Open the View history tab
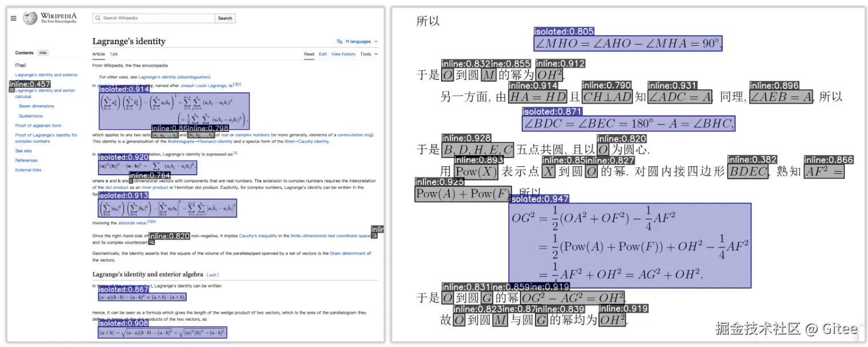Screen dimensions: 868x347 click(343, 54)
